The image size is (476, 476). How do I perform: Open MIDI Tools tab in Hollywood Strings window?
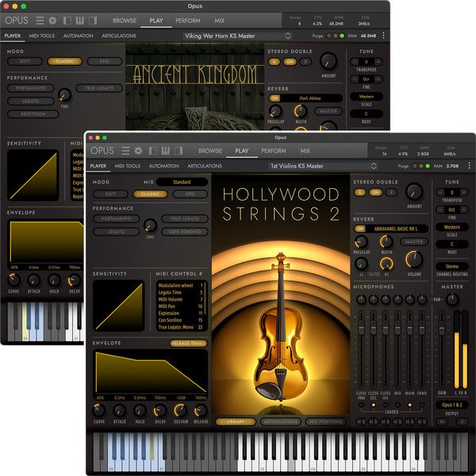tap(128, 166)
